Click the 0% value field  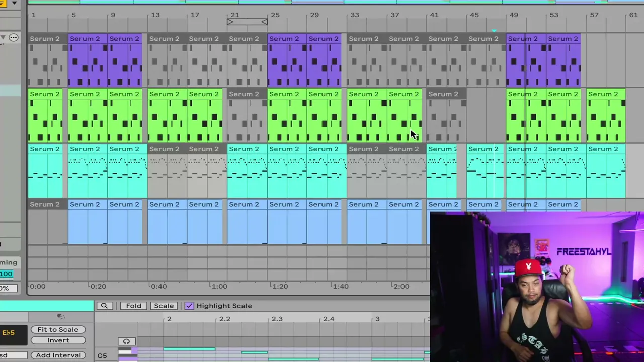(8, 288)
